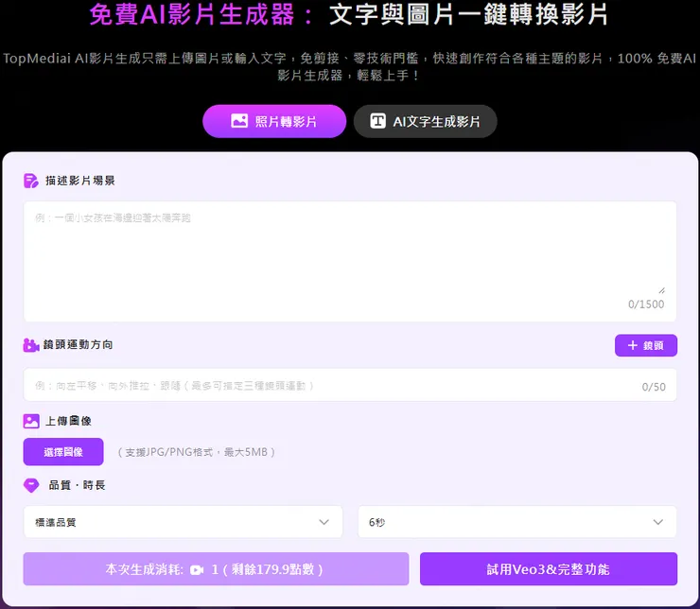Click the 0/1500 character counter
This screenshot has width=700, height=609.
click(x=646, y=304)
